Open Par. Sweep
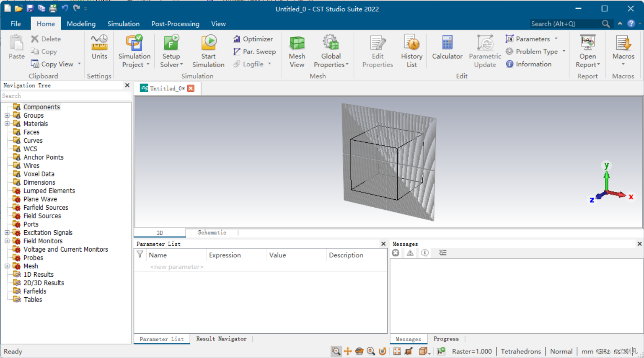This screenshot has height=358, width=644. point(254,52)
